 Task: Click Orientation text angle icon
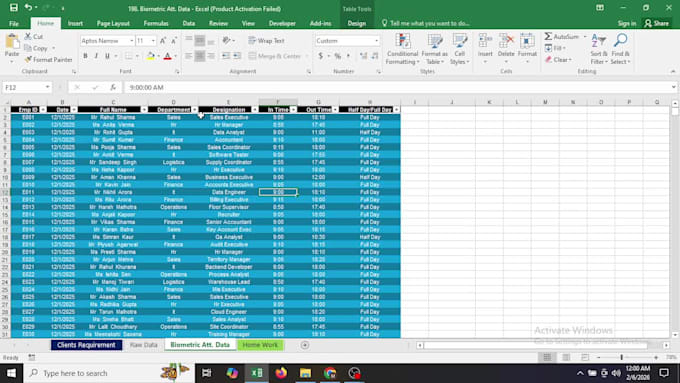(226, 40)
